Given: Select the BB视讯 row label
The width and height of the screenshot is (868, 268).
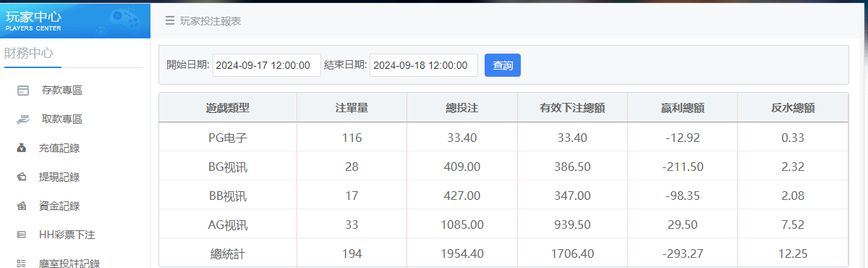Looking at the screenshot, I should [x=228, y=196].
